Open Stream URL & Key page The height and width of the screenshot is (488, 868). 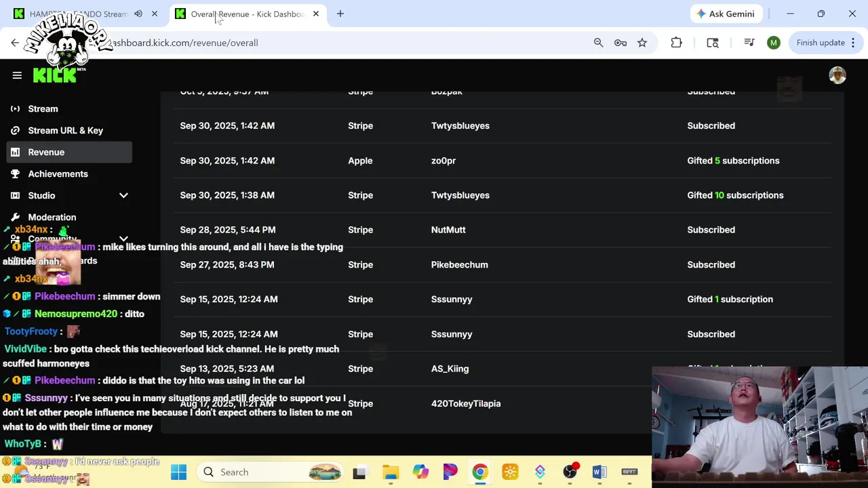coord(66,130)
